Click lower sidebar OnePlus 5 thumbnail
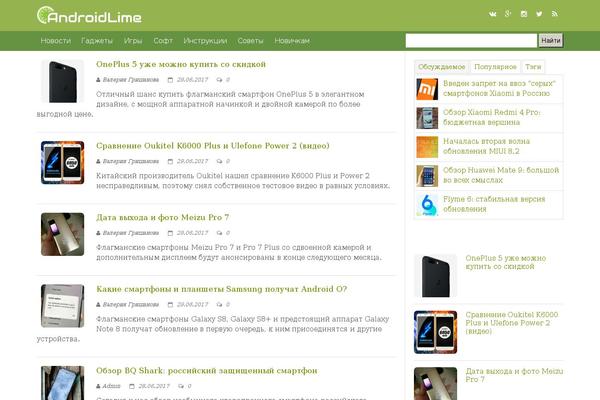Viewport: 600px width, 400px height. (435, 276)
